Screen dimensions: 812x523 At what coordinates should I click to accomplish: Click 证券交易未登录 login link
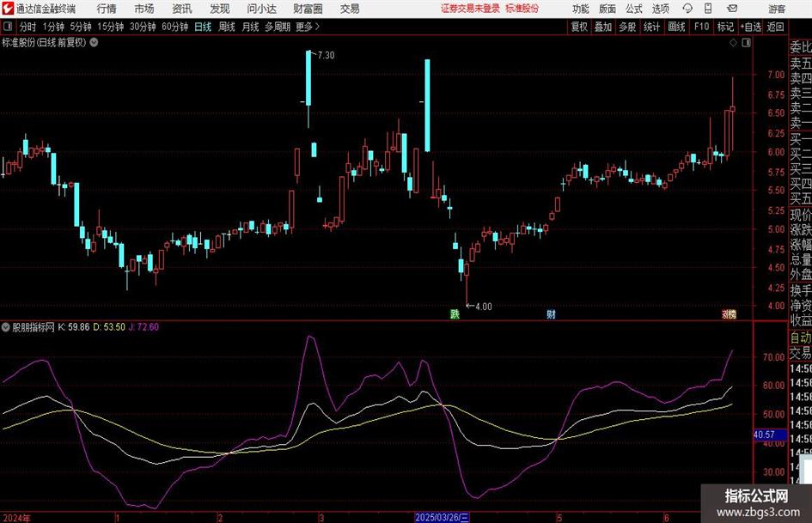click(470, 9)
